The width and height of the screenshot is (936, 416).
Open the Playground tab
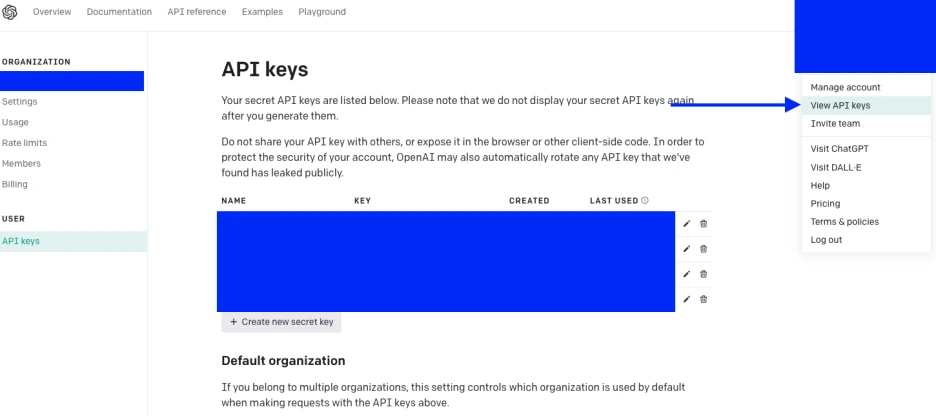pos(322,12)
